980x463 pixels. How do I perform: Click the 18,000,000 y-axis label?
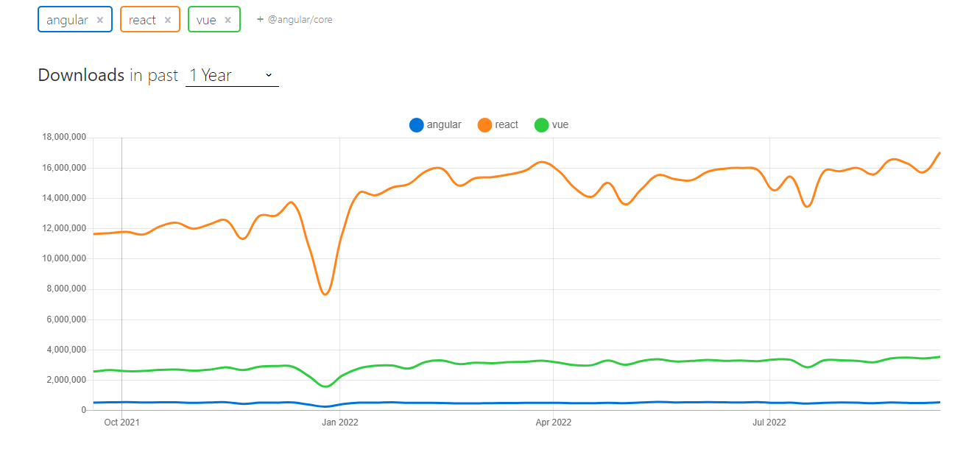(x=65, y=138)
